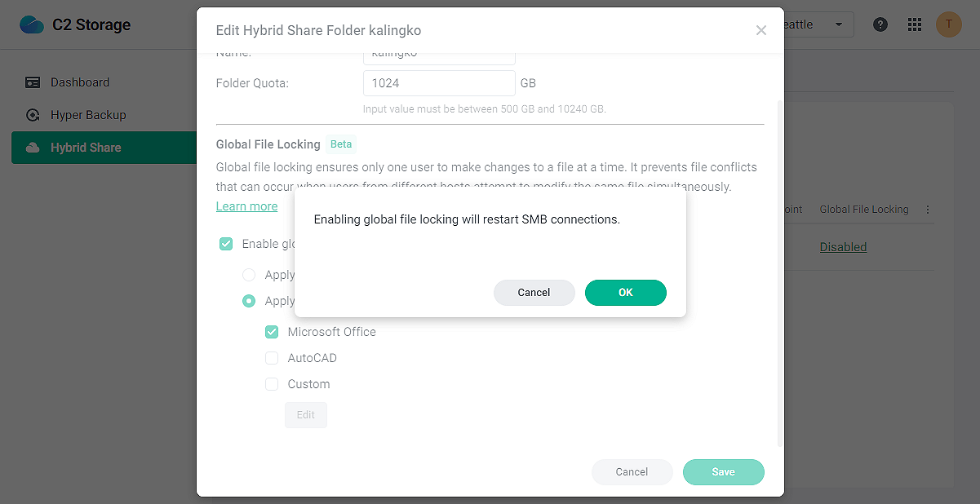Click inside the Folder Quota input field
Screen dimensions: 980x504
pos(438,82)
